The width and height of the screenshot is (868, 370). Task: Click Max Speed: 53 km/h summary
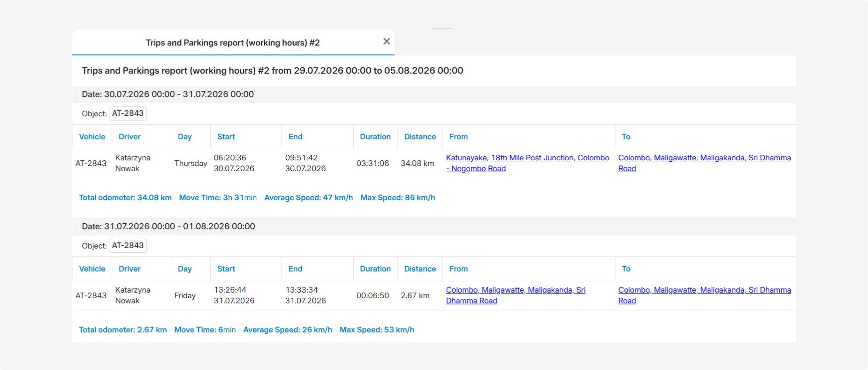377,330
